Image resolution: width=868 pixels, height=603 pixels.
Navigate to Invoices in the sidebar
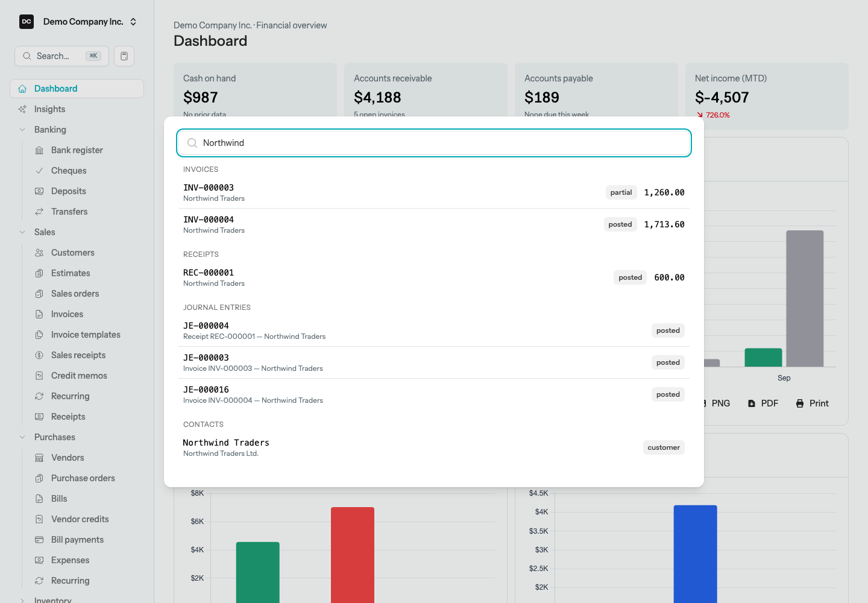click(85, 314)
